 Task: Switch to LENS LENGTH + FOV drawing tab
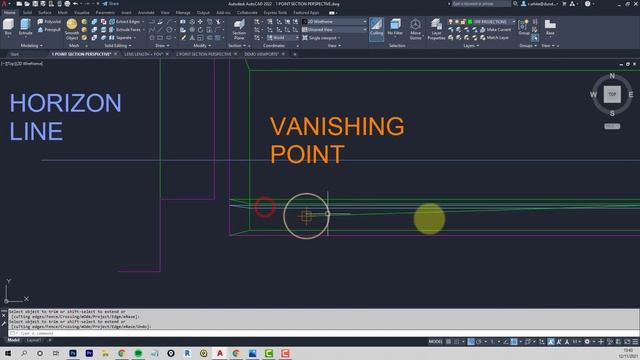(143, 54)
